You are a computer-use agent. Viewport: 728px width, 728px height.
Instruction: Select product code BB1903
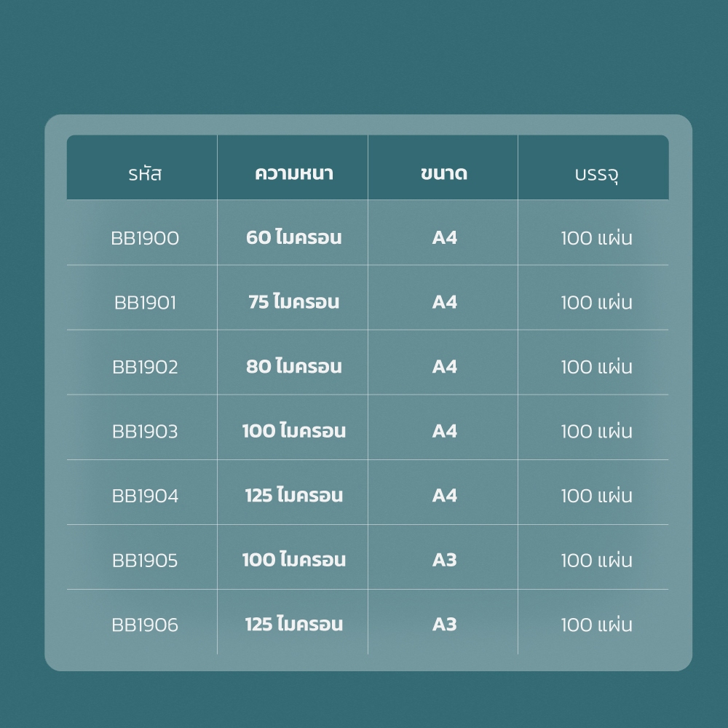[145, 432]
